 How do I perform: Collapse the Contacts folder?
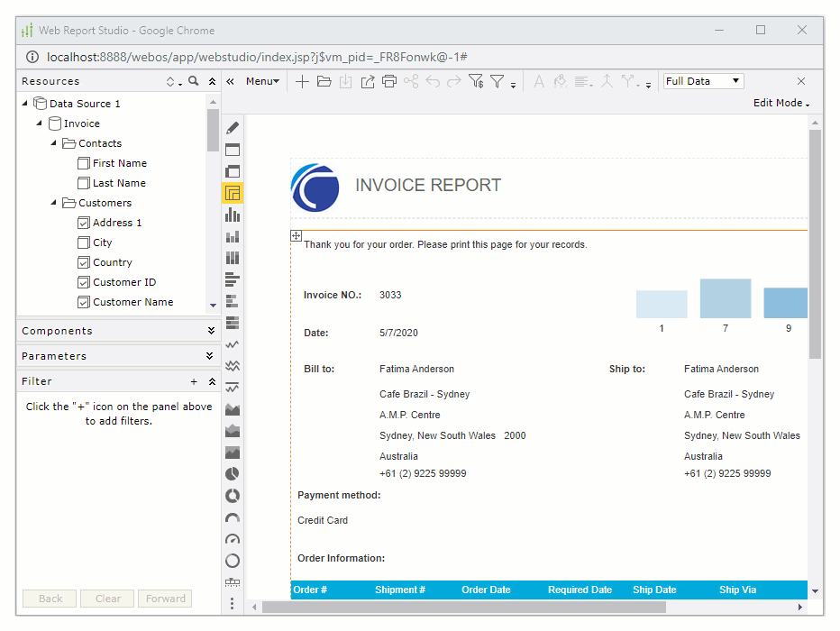point(51,142)
